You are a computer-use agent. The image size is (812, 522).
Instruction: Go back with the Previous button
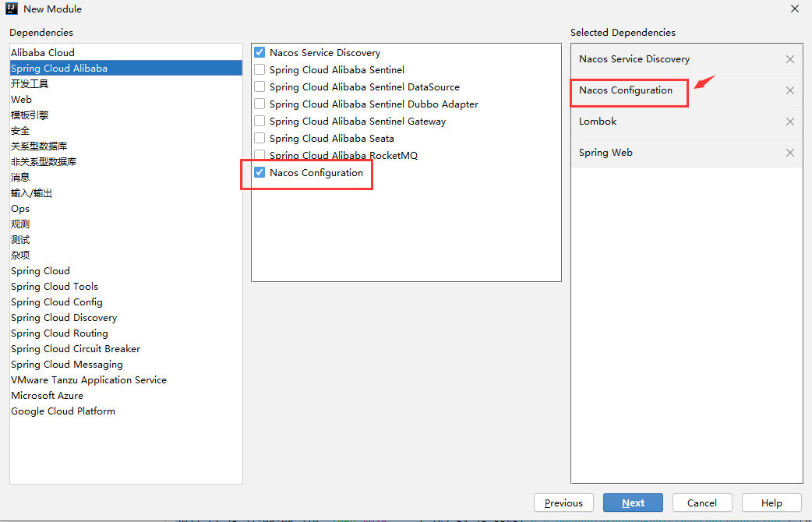(x=563, y=503)
